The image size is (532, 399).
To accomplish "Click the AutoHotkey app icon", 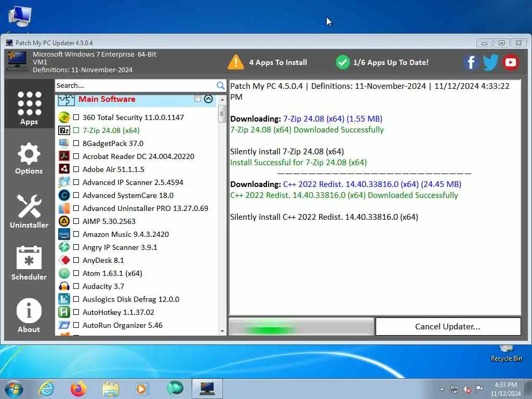I will point(64,312).
